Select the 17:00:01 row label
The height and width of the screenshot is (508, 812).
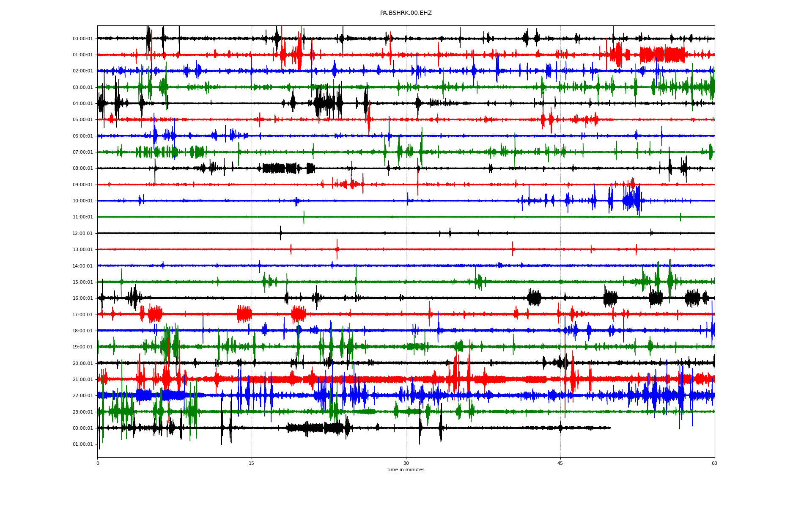(x=83, y=315)
